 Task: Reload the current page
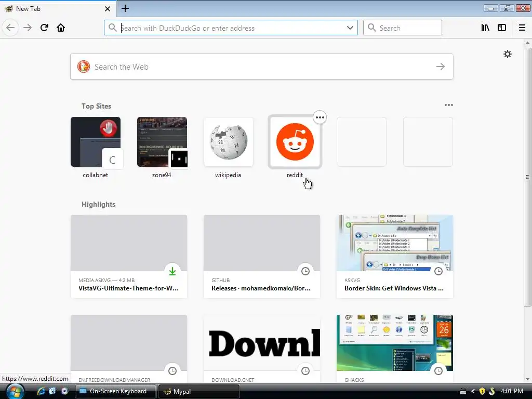click(44, 28)
